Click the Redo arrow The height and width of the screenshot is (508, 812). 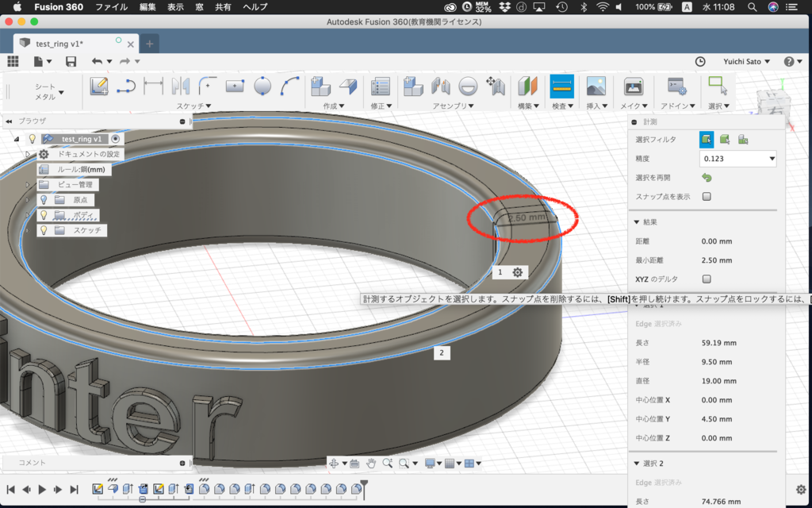[124, 61]
